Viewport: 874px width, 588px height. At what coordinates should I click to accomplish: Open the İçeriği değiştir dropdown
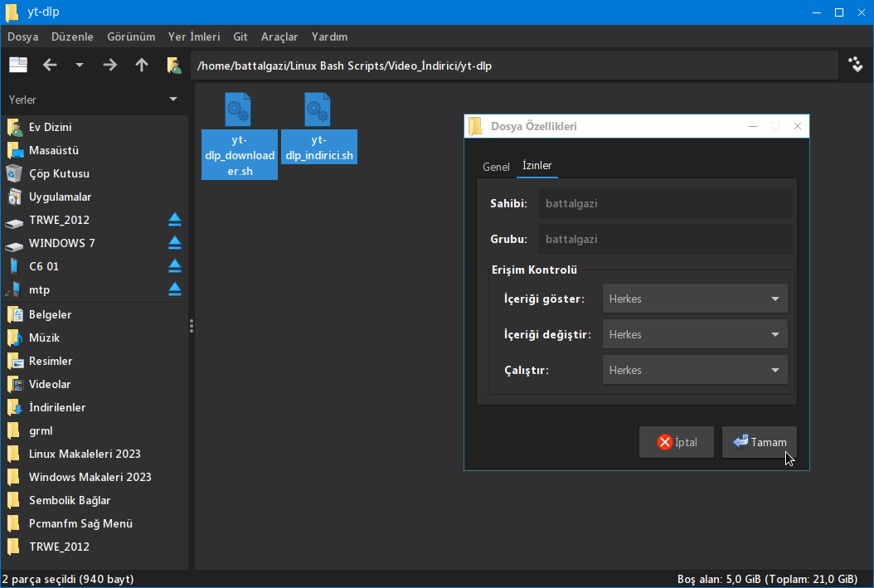click(x=695, y=334)
